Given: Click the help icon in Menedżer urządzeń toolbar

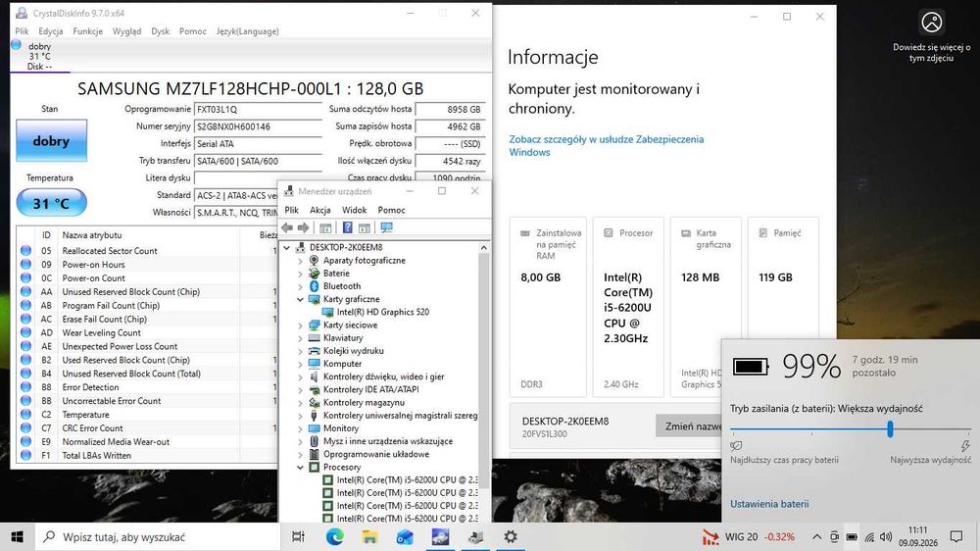Looking at the screenshot, I should click(348, 227).
